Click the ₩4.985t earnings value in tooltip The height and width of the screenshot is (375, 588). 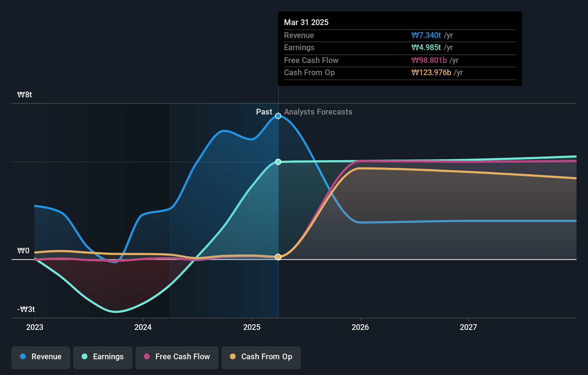pyautogui.click(x=426, y=48)
